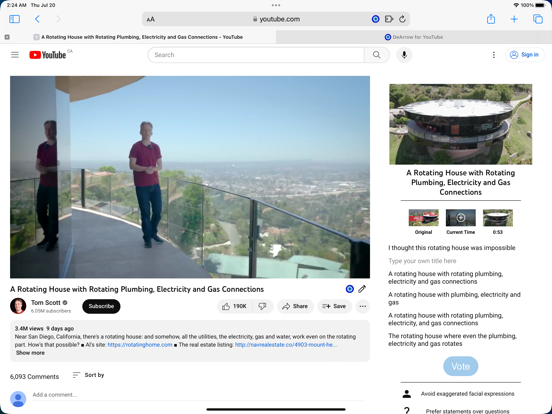Switch to the DeArrow for YouTube tab
The width and height of the screenshot is (552, 414).
[414, 37]
